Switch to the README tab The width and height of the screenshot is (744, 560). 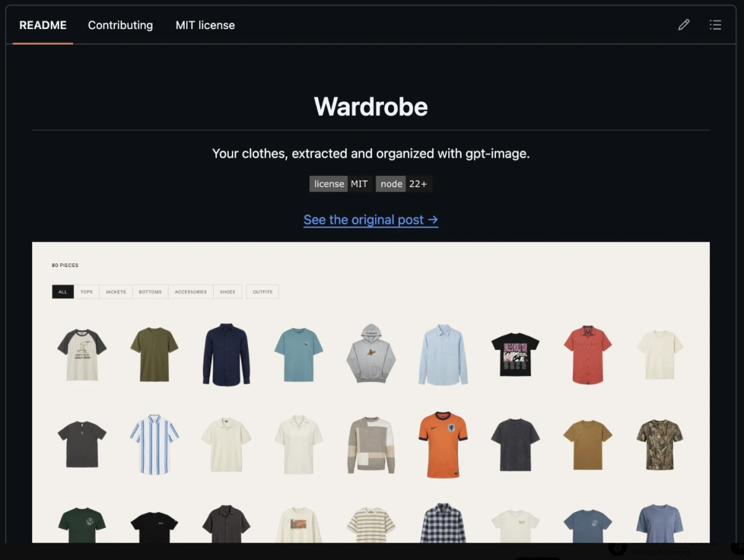[x=43, y=25]
